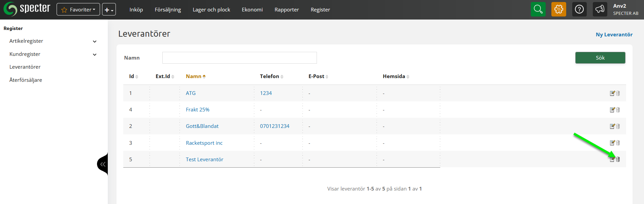
Task: Open the Lager och plock menu
Action: (x=211, y=10)
